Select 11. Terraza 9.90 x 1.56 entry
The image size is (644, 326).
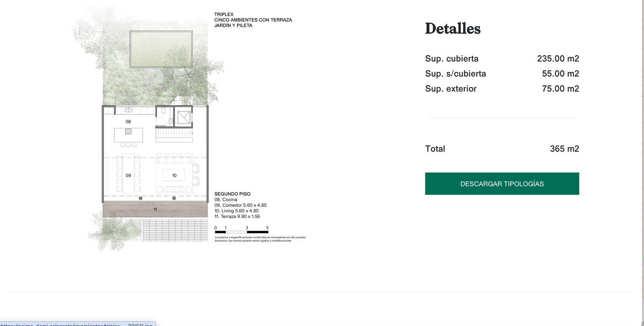237,217
